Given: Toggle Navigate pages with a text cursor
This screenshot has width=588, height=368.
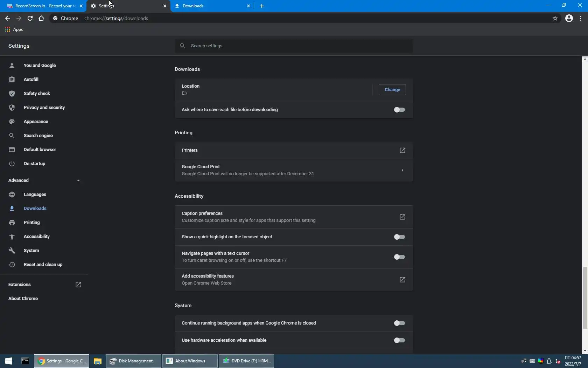Looking at the screenshot, I should point(399,257).
